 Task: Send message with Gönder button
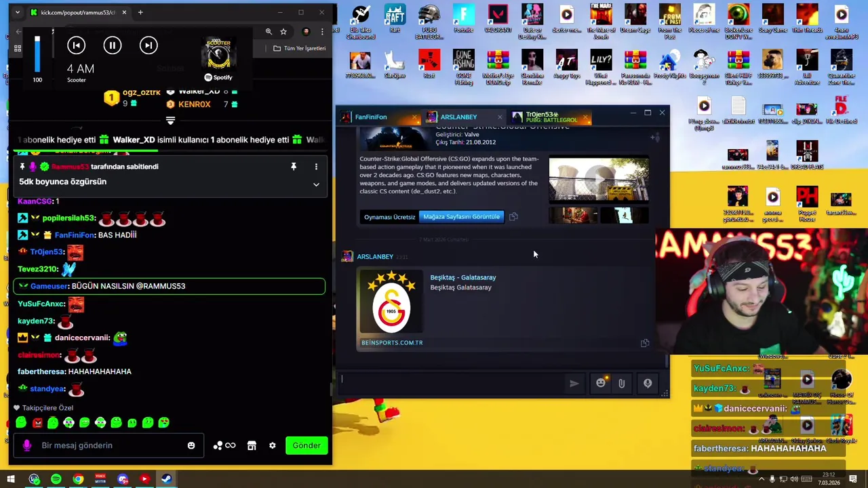point(307,445)
